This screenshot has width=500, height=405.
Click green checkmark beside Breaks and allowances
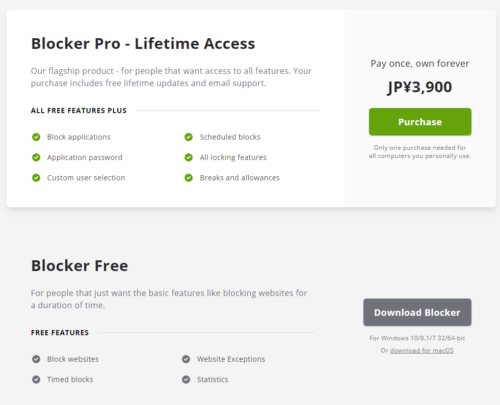click(189, 178)
